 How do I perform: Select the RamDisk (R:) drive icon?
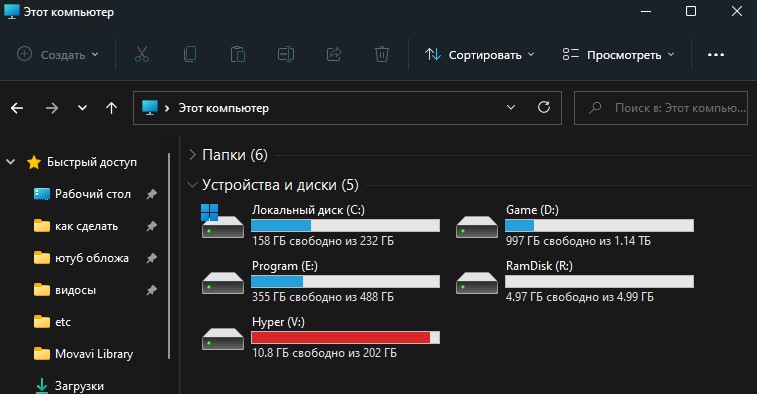pos(477,283)
